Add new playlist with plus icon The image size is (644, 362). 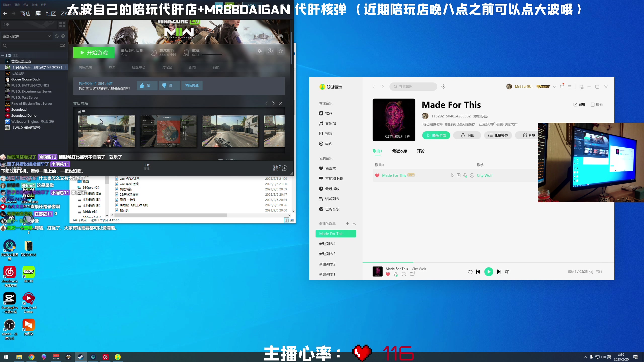tap(347, 224)
